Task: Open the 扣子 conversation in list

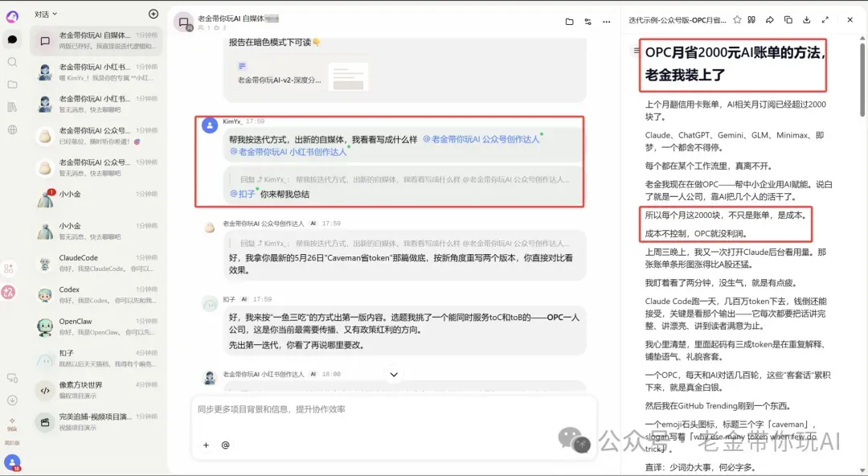Action: (96, 359)
